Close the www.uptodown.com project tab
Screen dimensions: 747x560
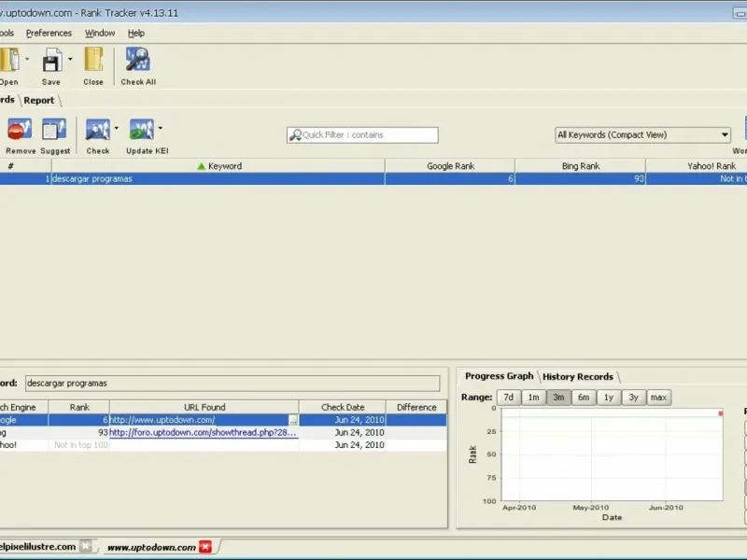(205, 547)
